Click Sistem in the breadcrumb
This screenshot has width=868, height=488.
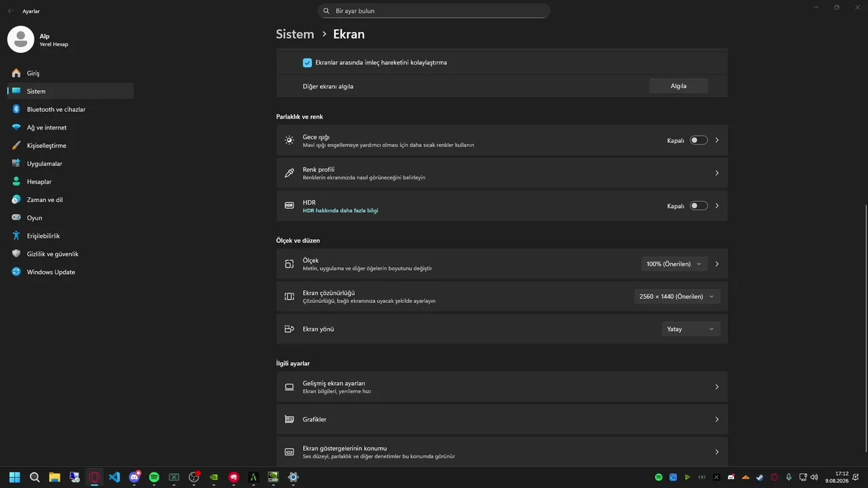pos(295,34)
